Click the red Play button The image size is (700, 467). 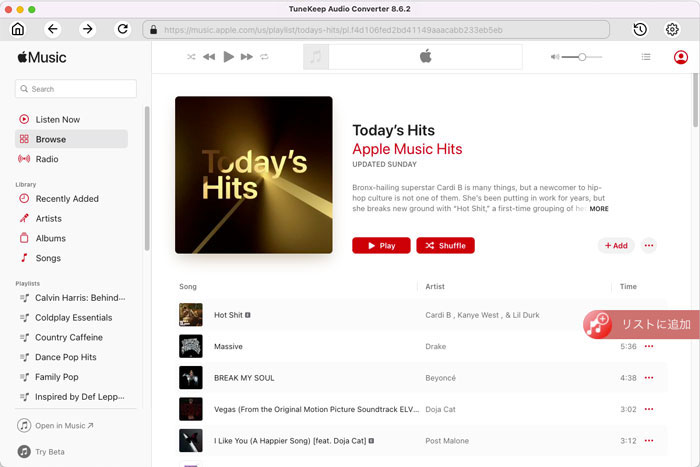pos(381,246)
